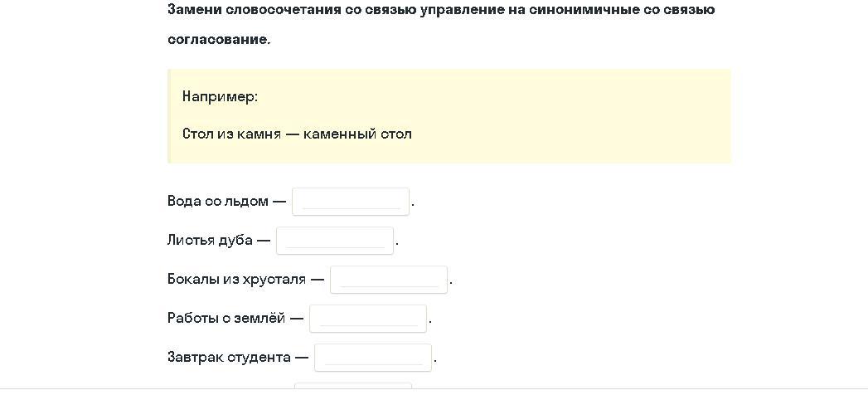Click the answer field for "Вода со льдом"
Viewport: 868px width, 395px height.
(x=351, y=202)
